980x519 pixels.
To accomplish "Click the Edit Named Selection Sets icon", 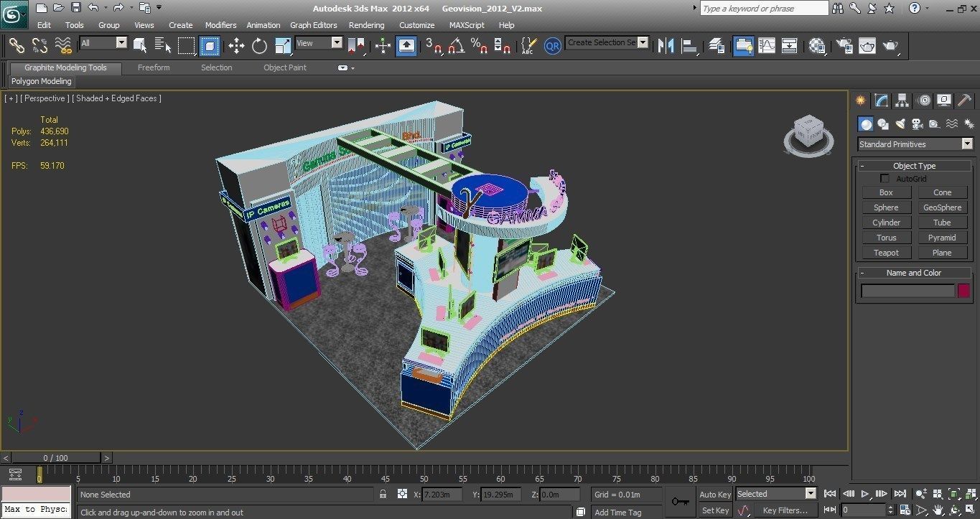I will pyautogui.click(x=528, y=46).
